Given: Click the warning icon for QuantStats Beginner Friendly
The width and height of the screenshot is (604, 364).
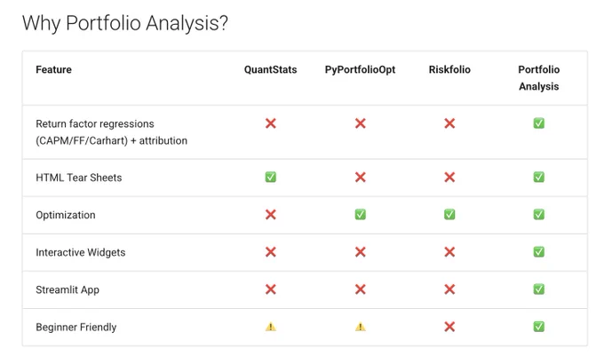Looking at the screenshot, I should [270, 327].
